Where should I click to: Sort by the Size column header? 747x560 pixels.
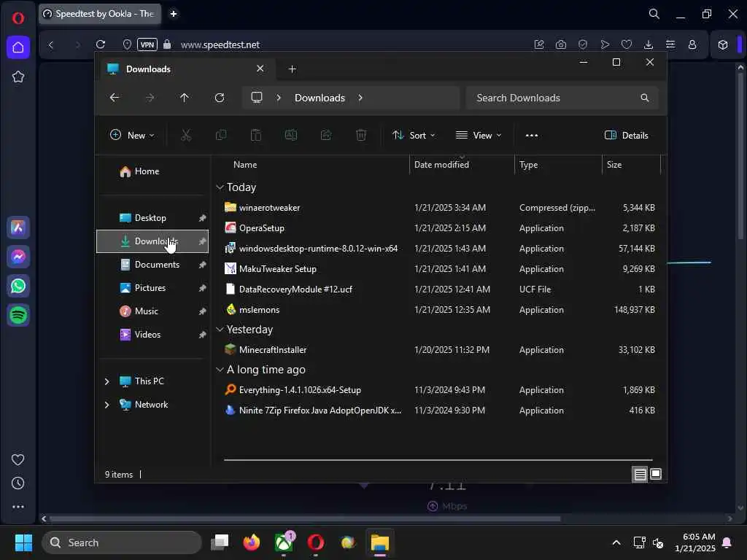click(x=614, y=165)
